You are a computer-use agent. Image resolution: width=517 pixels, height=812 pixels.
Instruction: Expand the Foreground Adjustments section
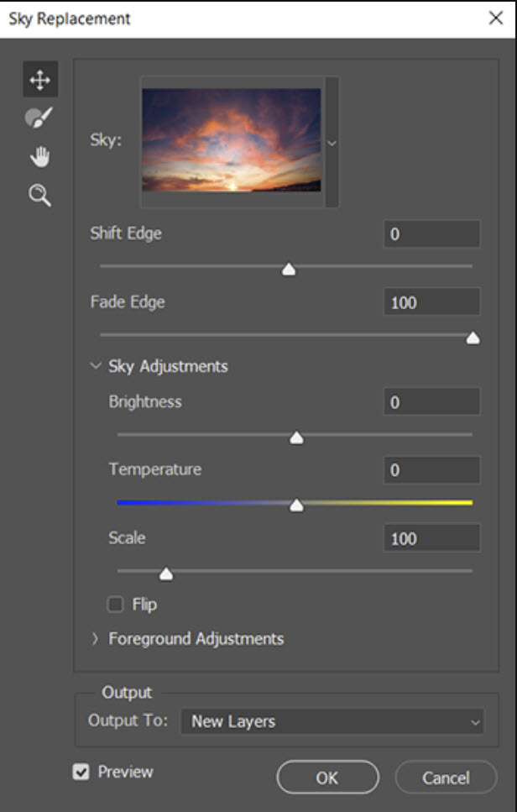96,639
